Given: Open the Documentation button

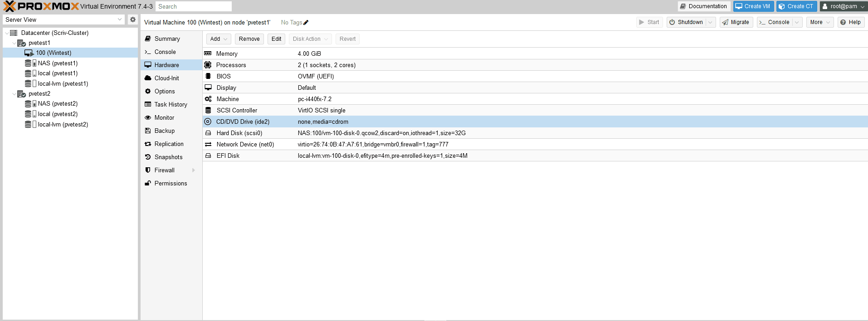Looking at the screenshot, I should (703, 6).
